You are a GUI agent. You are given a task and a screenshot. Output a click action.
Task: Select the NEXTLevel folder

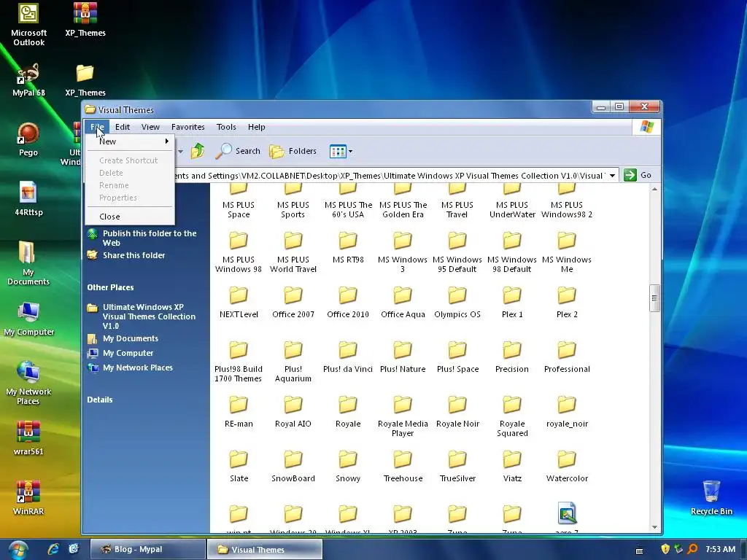coord(239,303)
